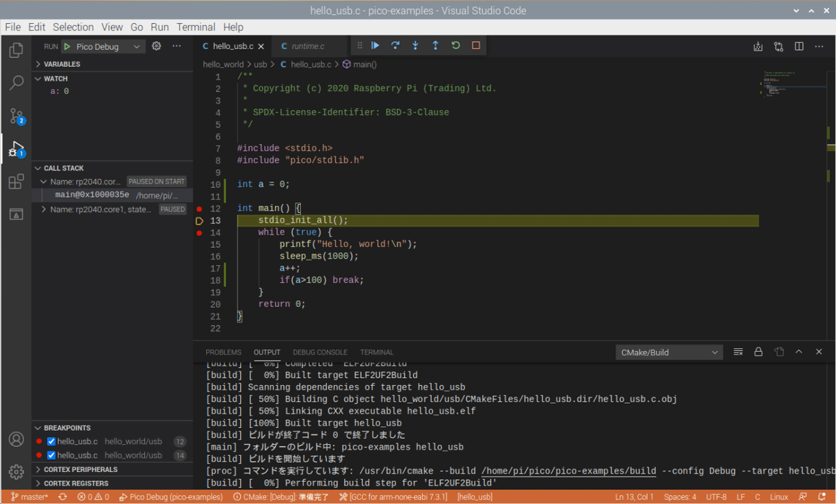
Task: Toggle output scroll lock
Action: (x=759, y=352)
